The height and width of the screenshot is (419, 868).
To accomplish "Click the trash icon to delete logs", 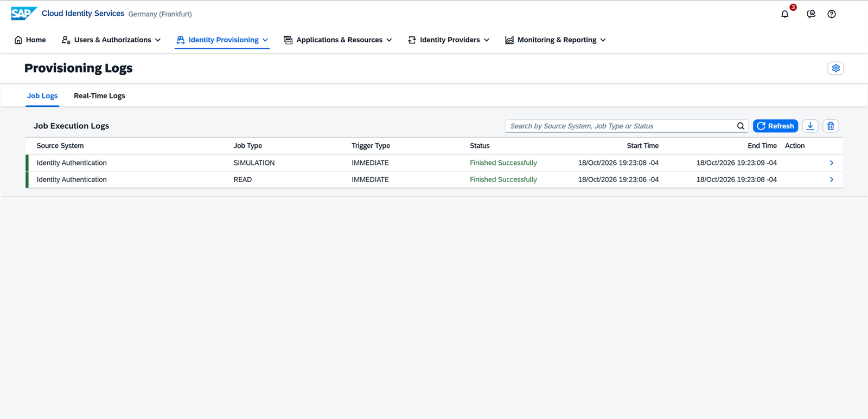I will coord(831,126).
